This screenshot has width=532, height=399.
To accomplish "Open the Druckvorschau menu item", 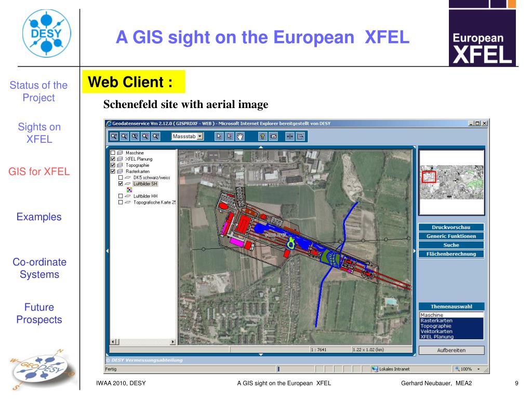I will click(x=450, y=228).
